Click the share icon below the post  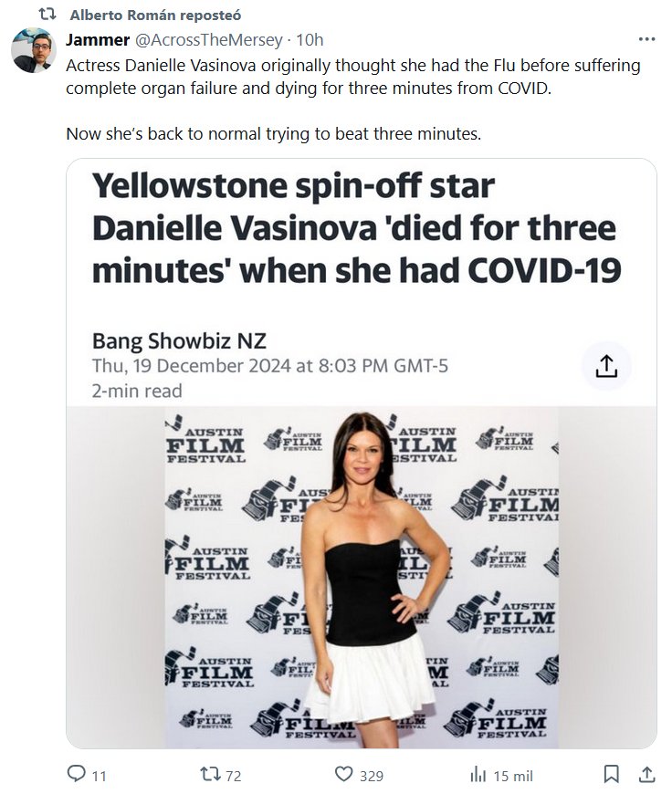click(646, 775)
